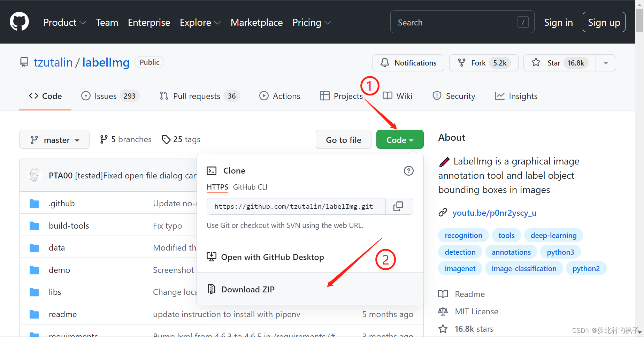This screenshot has height=337, width=644.
Task: Open the Wiki tab
Action: point(397,96)
